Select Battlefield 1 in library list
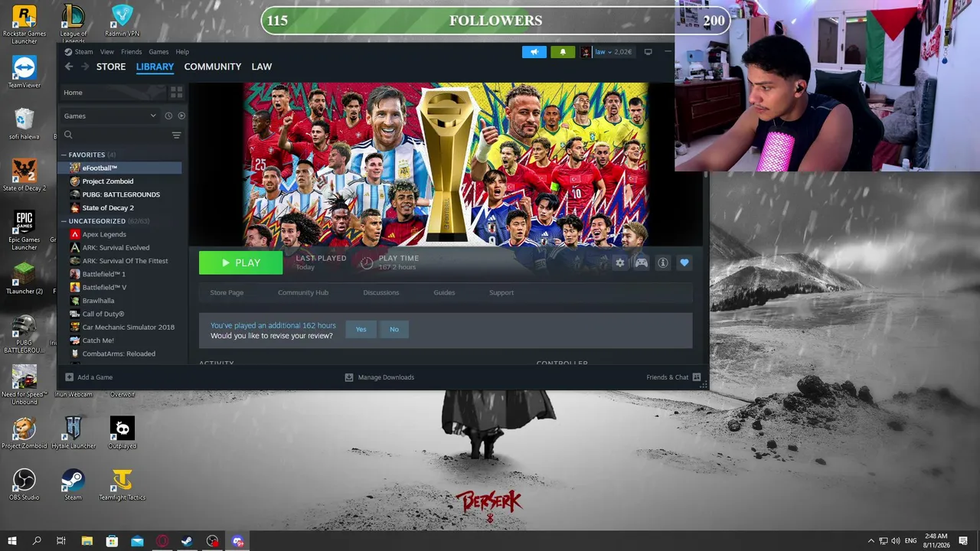 (121, 274)
